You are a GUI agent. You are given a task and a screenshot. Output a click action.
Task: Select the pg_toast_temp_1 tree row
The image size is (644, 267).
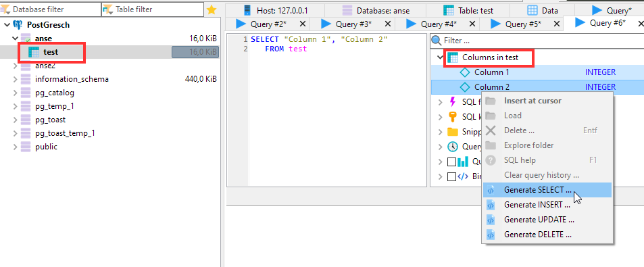click(x=110, y=134)
